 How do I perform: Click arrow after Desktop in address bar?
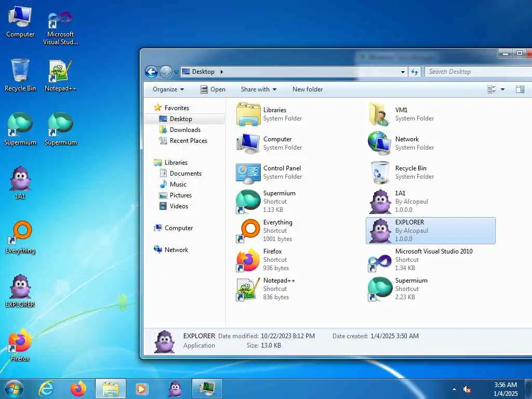[221, 72]
